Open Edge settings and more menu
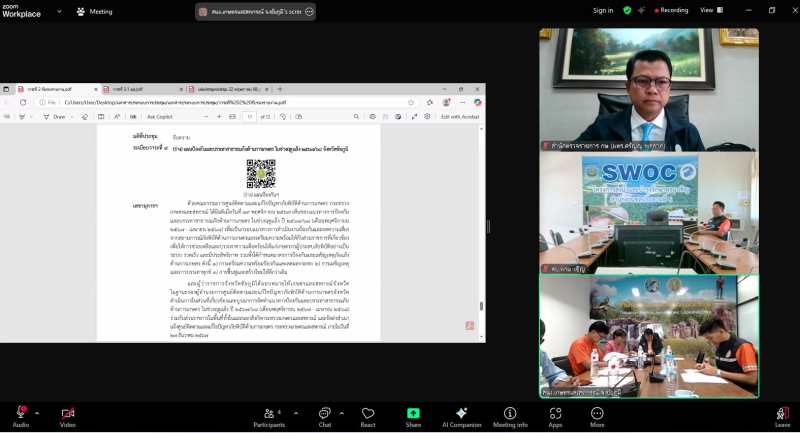Image resolution: width=800 pixels, height=433 pixels. pyautogui.click(x=462, y=103)
